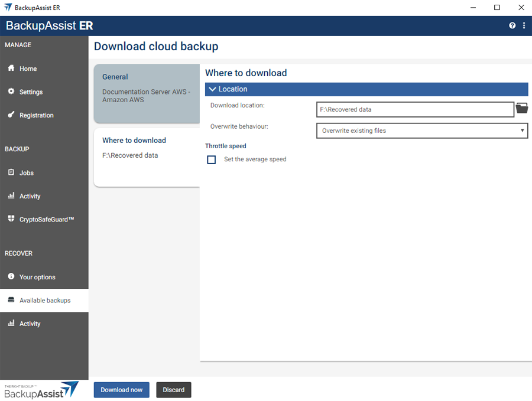Click the Overwrite behaviour label
532x401 pixels.
pyautogui.click(x=239, y=126)
